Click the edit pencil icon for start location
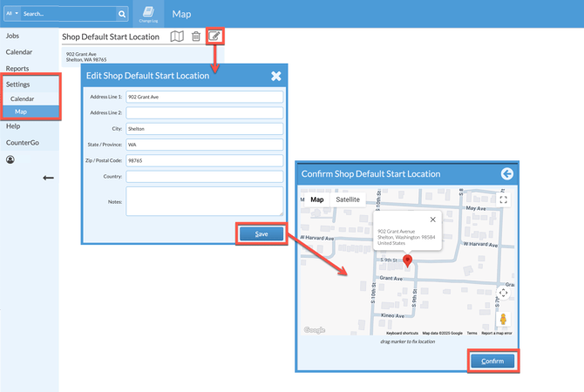This screenshot has height=392, width=584. [x=214, y=36]
